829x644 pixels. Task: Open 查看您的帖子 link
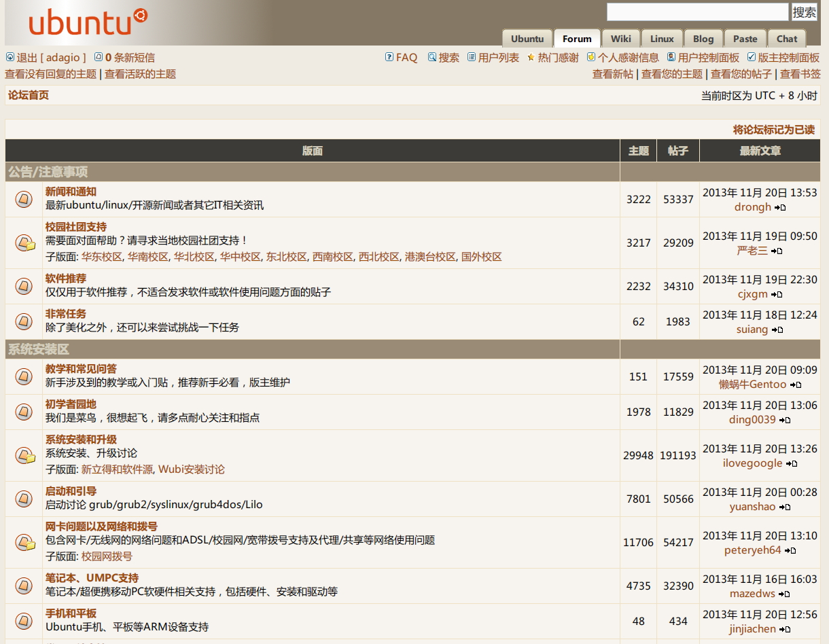[x=741, y=74]
